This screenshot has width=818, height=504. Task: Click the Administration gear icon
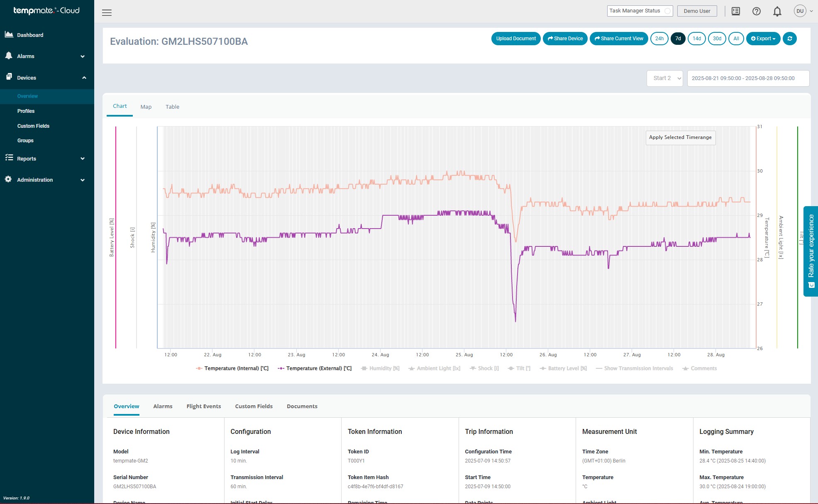coord(8,179)
